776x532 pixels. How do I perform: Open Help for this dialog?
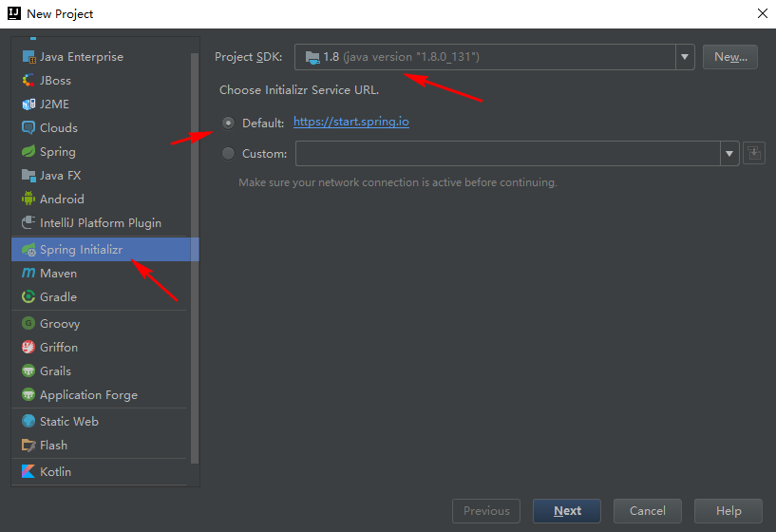point(728,511)
